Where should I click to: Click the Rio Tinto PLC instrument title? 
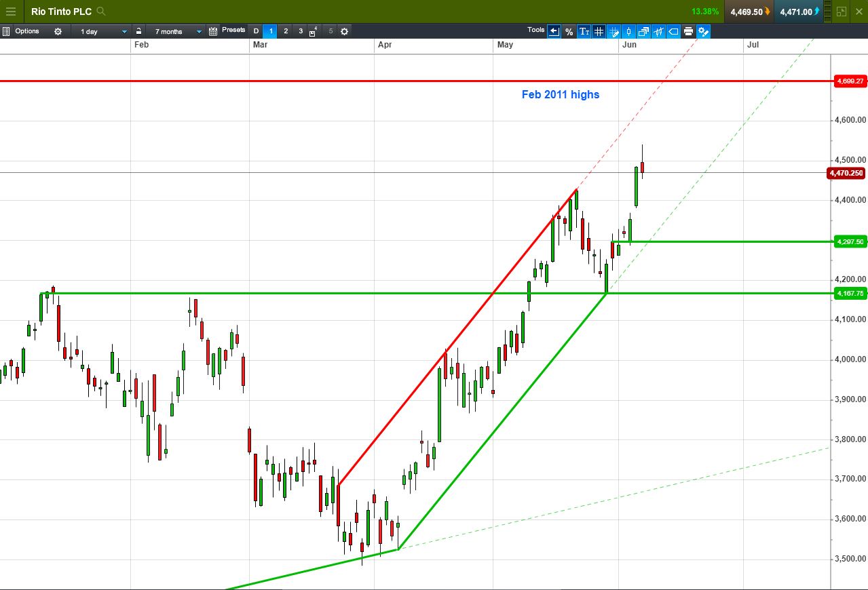point(61,12)
